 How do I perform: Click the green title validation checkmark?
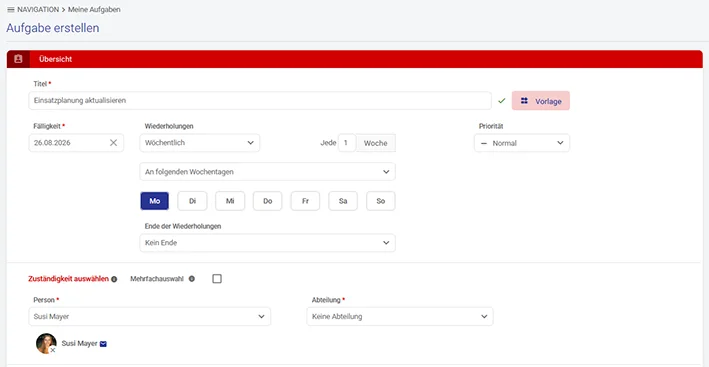click(501, 101)
